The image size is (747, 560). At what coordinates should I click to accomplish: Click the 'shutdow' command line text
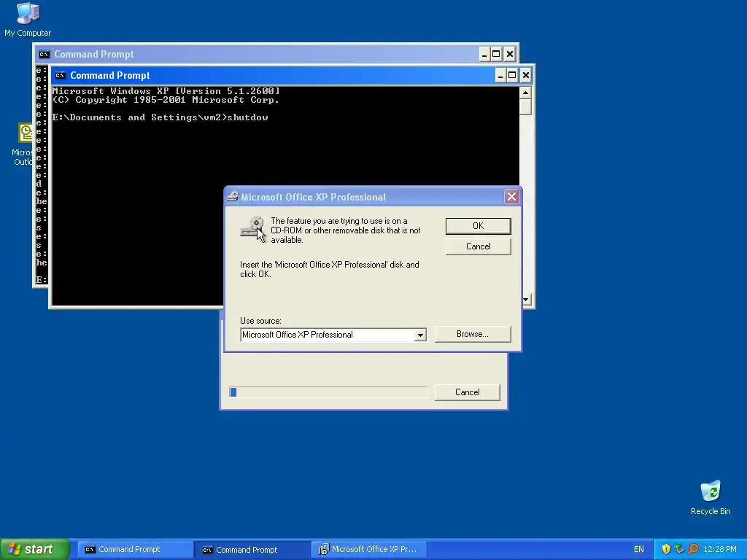[x=248, y=117]
